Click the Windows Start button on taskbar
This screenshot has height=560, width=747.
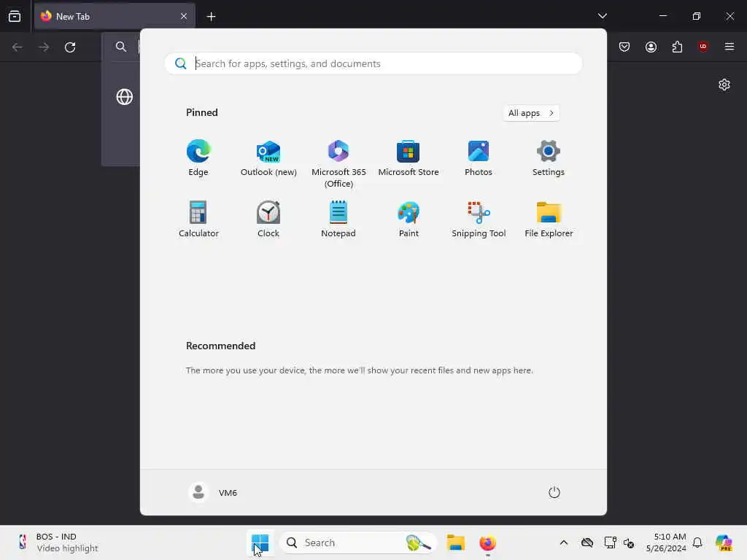[x=260, y=542]
